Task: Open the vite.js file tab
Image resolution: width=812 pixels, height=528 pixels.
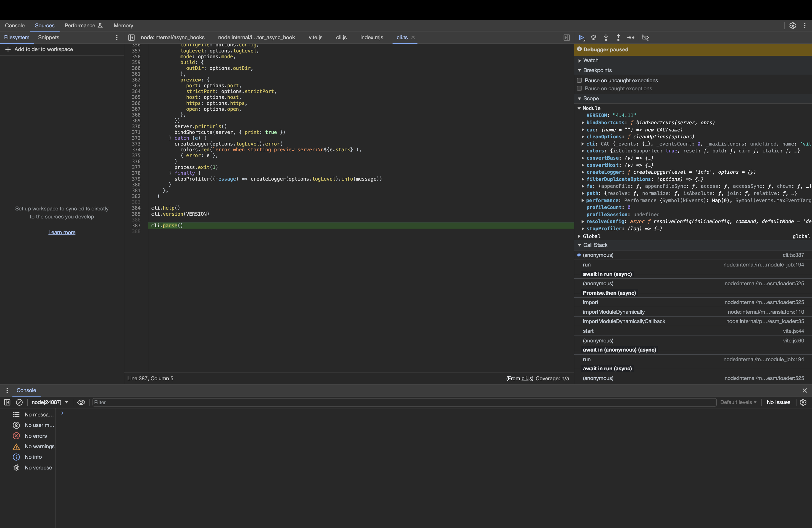Action: 315,38
